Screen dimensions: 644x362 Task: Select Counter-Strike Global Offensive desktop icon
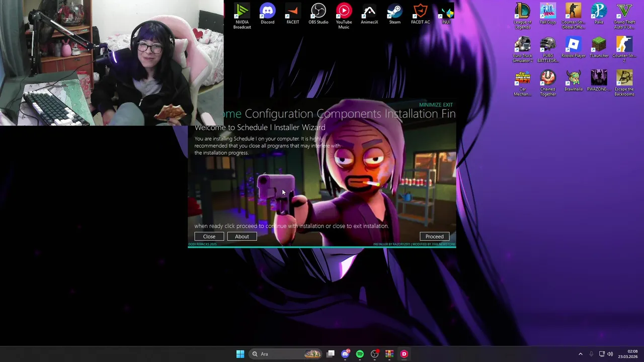pos(573,16)
